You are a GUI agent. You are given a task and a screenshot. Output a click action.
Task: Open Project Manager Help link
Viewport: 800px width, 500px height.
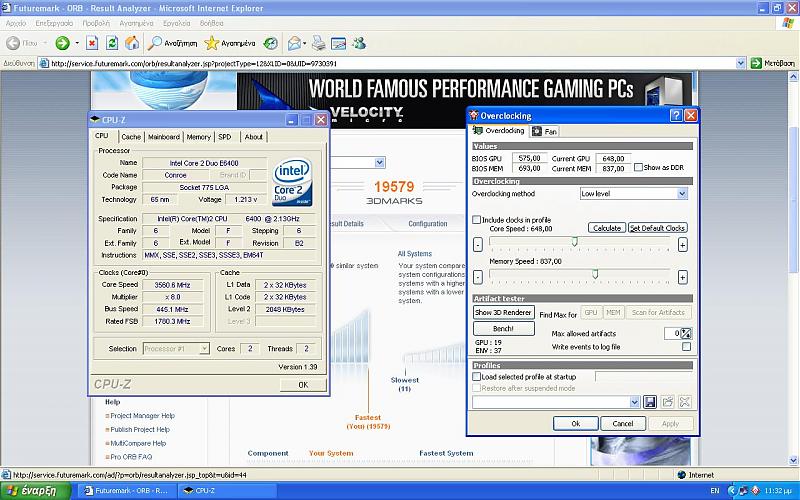142,416
